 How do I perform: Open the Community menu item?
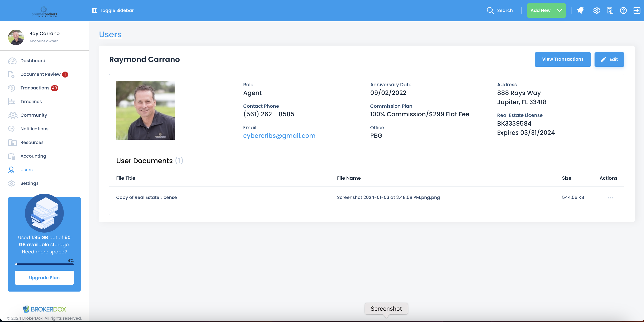coord(34,115)
